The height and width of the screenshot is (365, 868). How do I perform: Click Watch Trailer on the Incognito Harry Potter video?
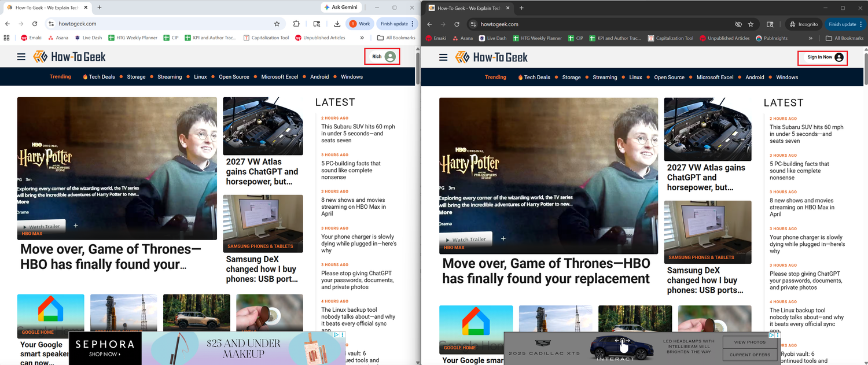click(466, 239)
